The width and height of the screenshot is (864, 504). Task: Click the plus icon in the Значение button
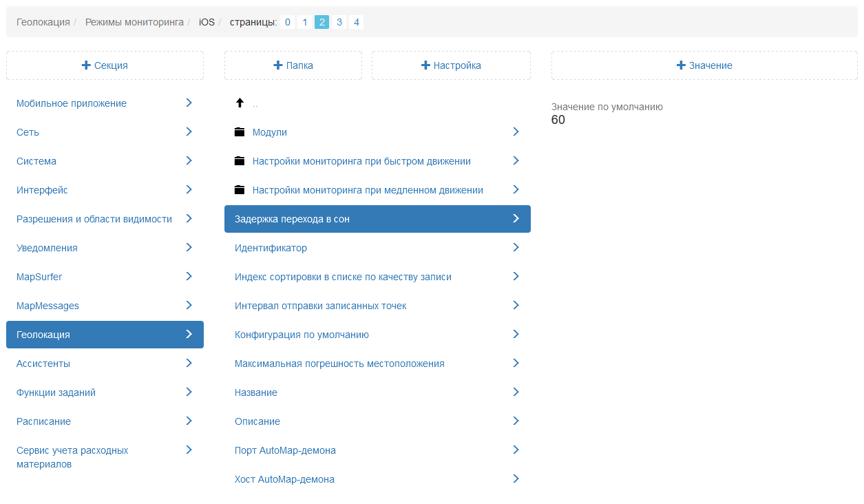[681, 65]
